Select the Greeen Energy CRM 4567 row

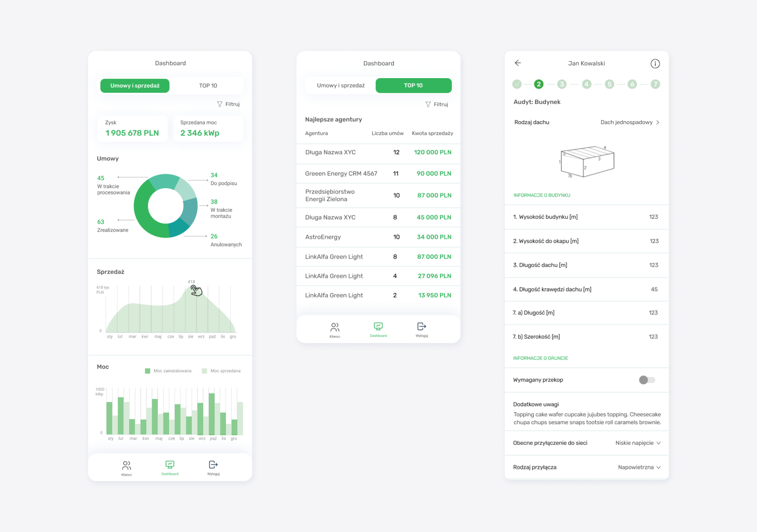[378, 174]
